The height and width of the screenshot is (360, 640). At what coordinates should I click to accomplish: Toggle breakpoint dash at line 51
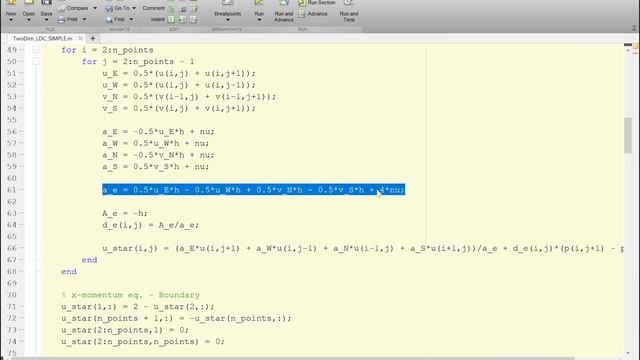pos(21,73)
